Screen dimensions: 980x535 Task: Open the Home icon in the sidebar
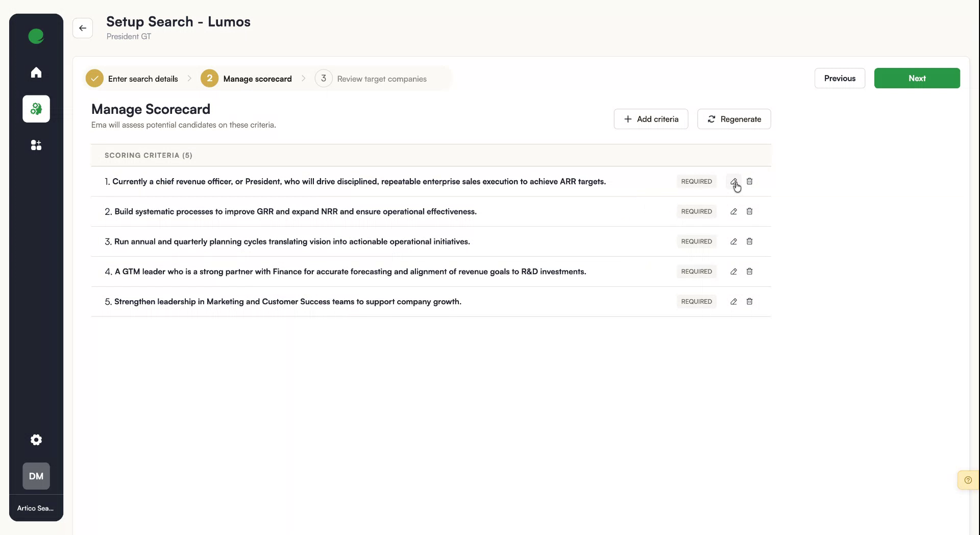(x=36, y=72)
